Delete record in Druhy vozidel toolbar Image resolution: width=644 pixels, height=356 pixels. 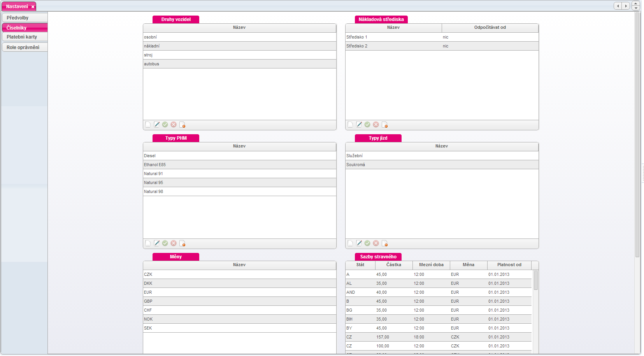tap(182, 125)
